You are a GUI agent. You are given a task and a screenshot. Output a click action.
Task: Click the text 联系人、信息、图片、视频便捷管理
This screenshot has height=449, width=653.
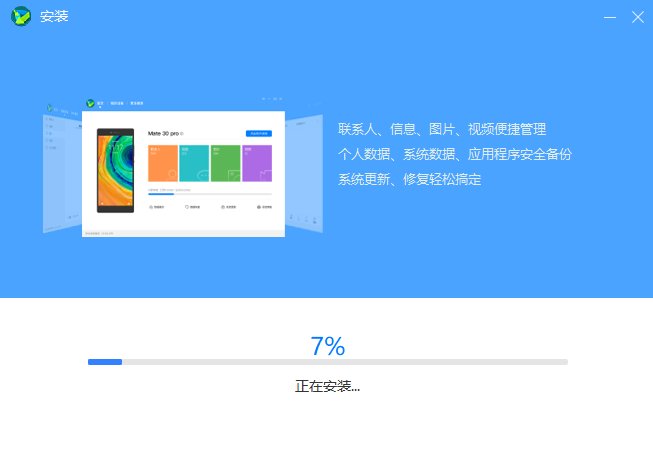(x=442, y=129)
